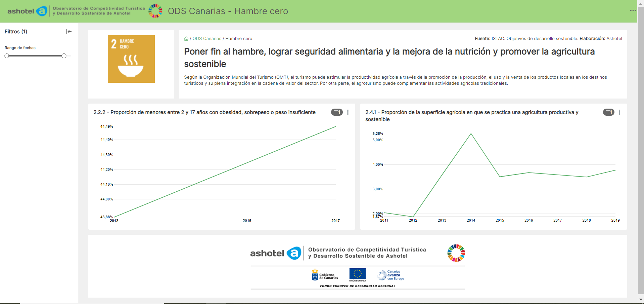Viewport: 644px width, 304px height.
Task: Click the Canarias avanza con Europa logo
Action: tap(391, 275)
